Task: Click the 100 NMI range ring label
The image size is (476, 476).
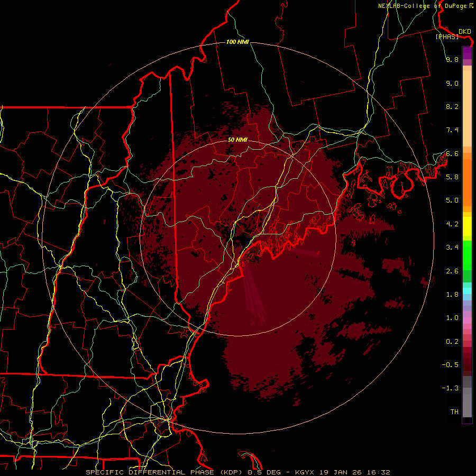Action: pyautogui.click(x=237, y=42)
